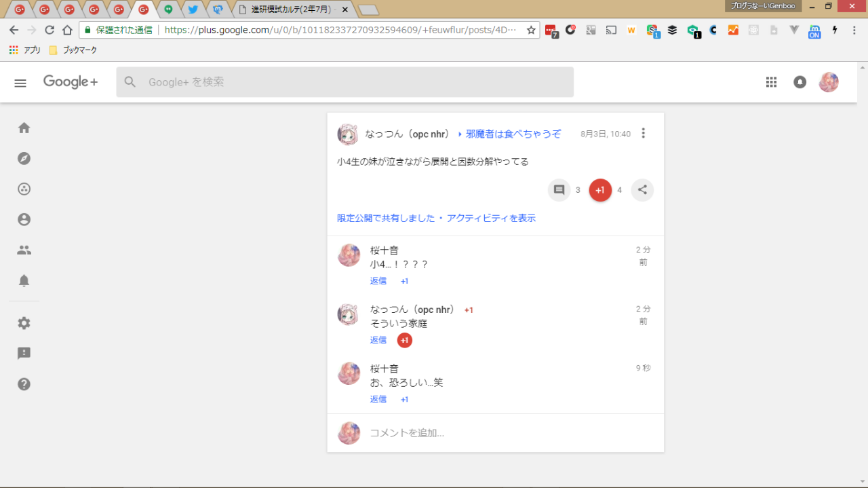Screen dimensions: 868x488
Task: Open Settings gear in sidebar
Action: tap(24, 323)
